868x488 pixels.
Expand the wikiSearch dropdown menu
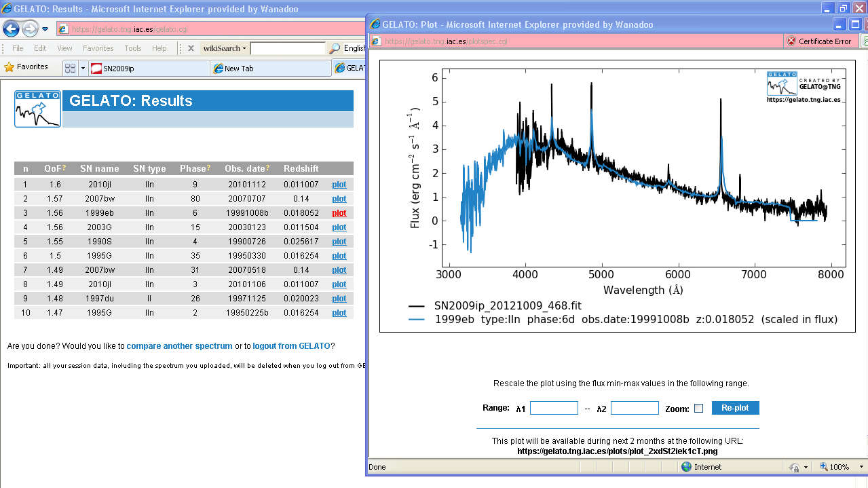[245, 48]
